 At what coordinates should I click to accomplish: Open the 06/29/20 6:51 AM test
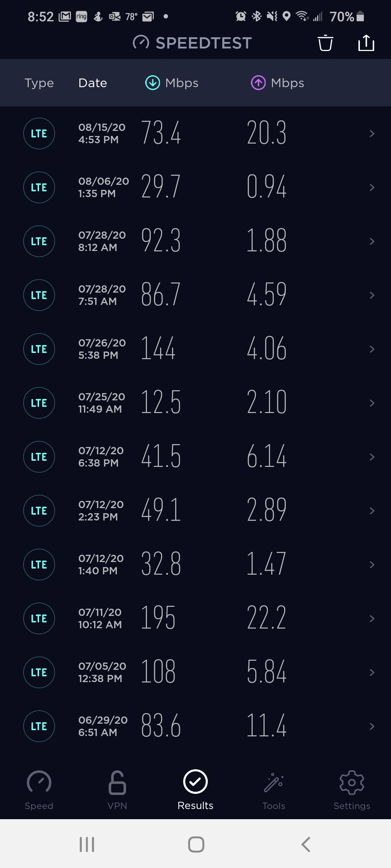point(195,726)
